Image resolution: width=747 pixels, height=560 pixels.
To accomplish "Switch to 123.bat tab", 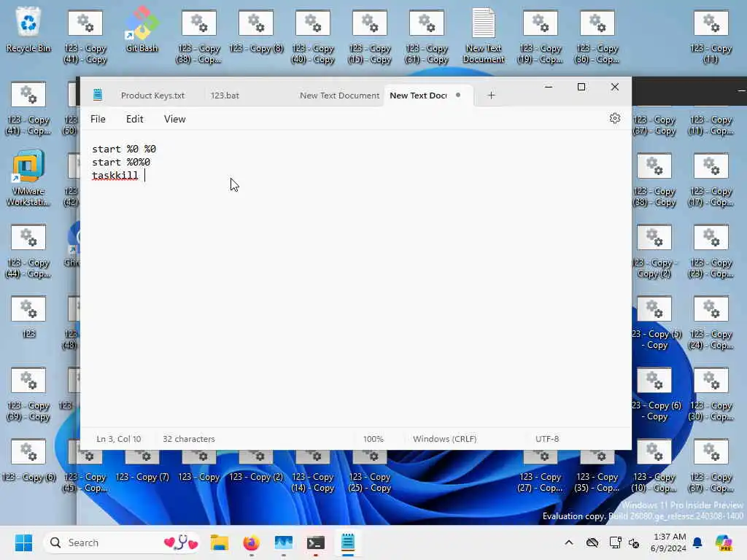I will [225, 96].
